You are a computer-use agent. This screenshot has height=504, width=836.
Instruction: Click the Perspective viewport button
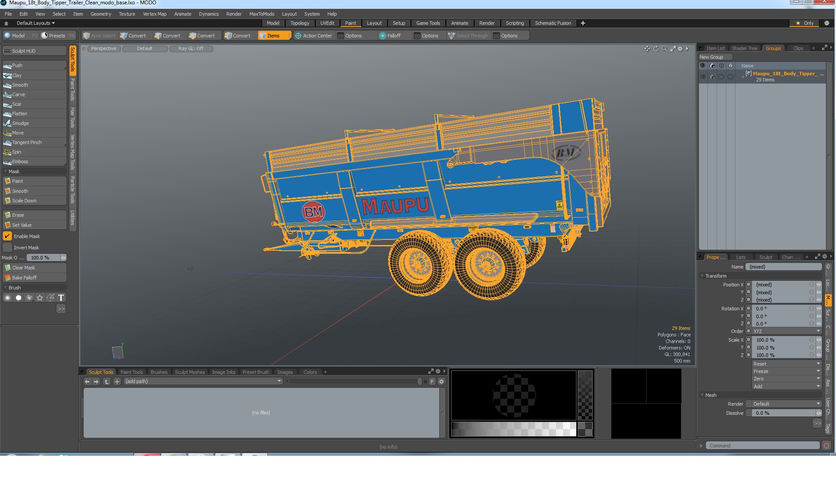tap(104, 49)
